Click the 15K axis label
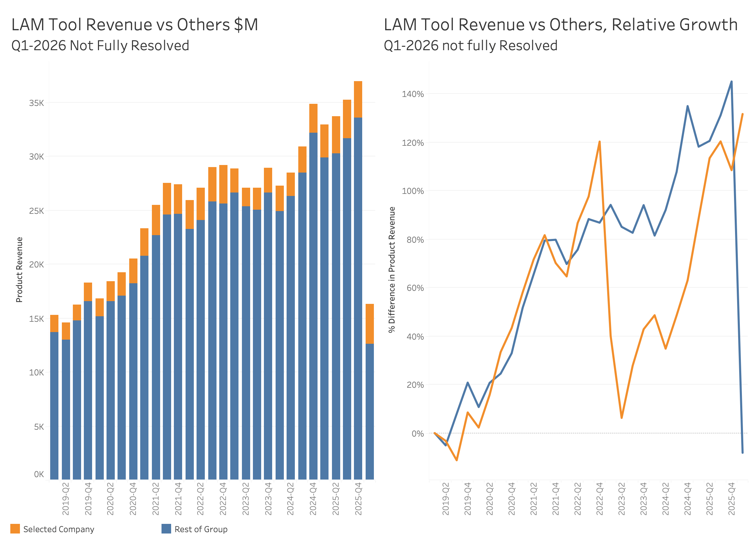The width and height of the screenshot is (756, 550). tap(36, 319)
